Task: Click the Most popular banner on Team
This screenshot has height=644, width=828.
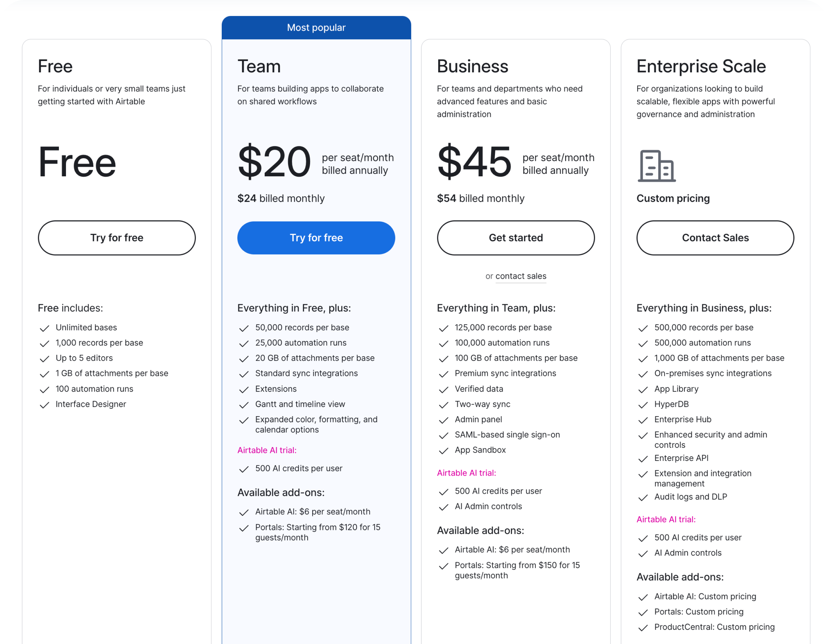Action: click(x=316, y=27)
